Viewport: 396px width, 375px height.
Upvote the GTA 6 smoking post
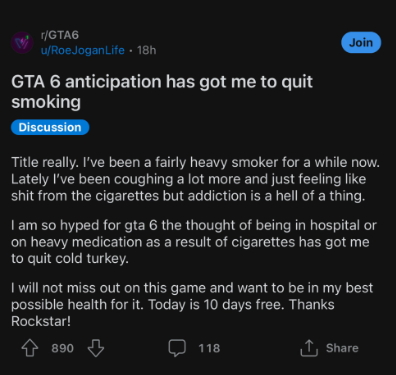pos(30,348)
